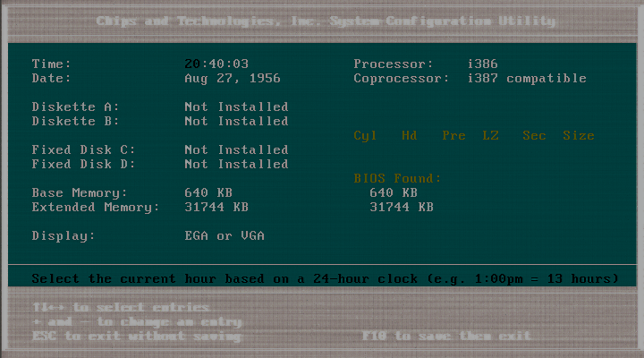Click the arrow keys select entries hint
This screenshot has height=358, width=644.
[122, 308]
